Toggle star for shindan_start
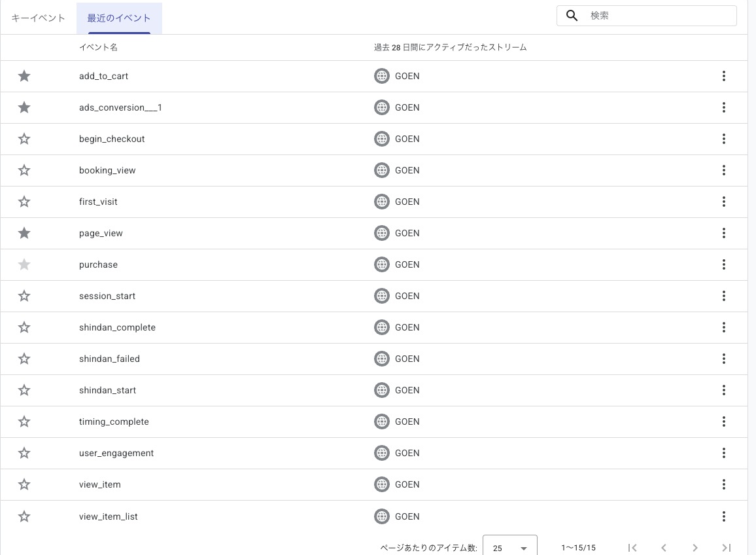Screen dimensions: 756x555 point(24,390)
